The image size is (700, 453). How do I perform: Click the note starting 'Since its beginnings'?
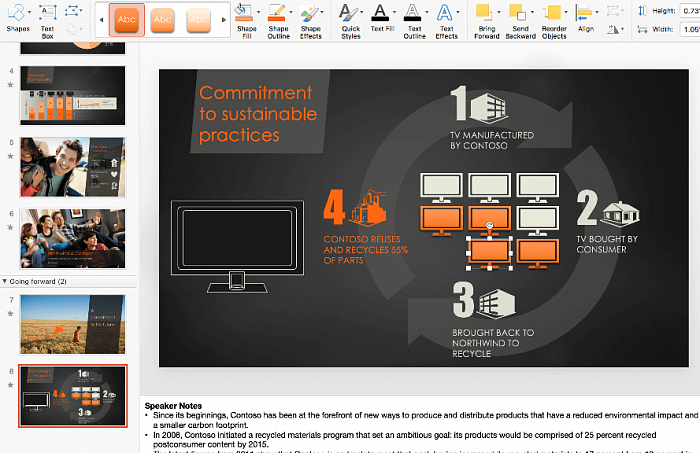425,420
